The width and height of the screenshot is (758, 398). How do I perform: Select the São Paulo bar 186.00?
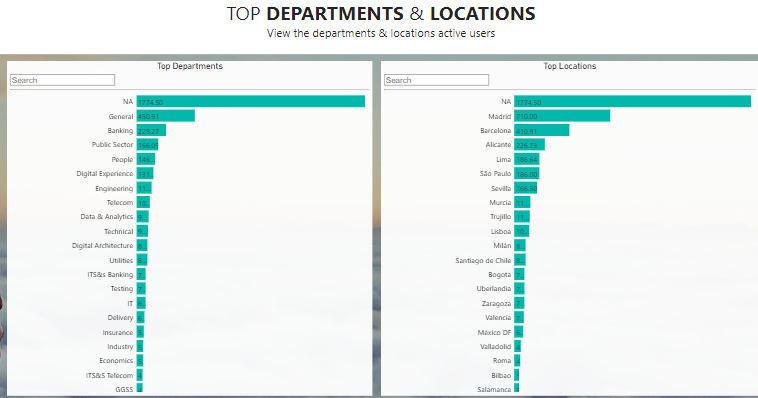(x=527, y=174)
